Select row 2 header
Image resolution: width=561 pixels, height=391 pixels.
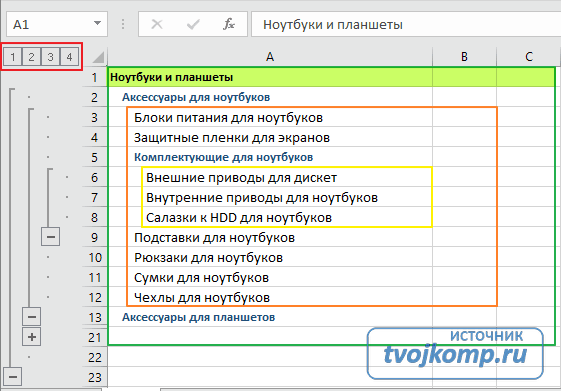94,97
